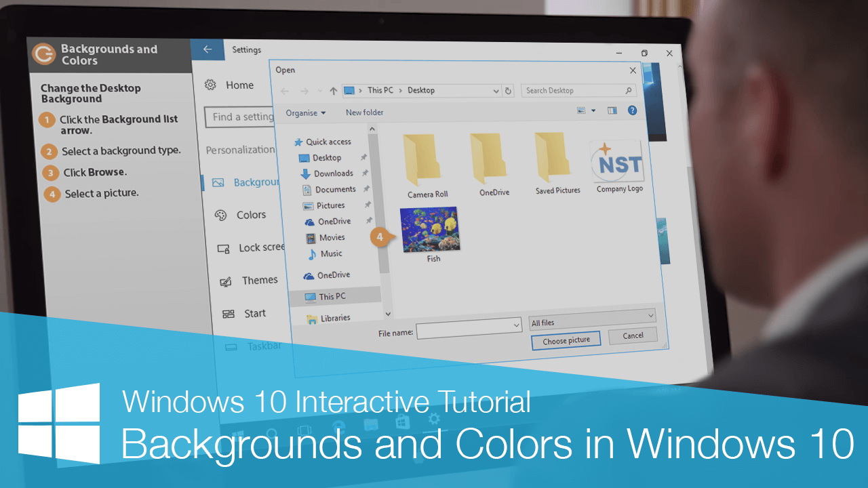This screenshot has height=488, width=868.
Task: Select Downloads in Quick access tree
Action: (x=333, y=174)
